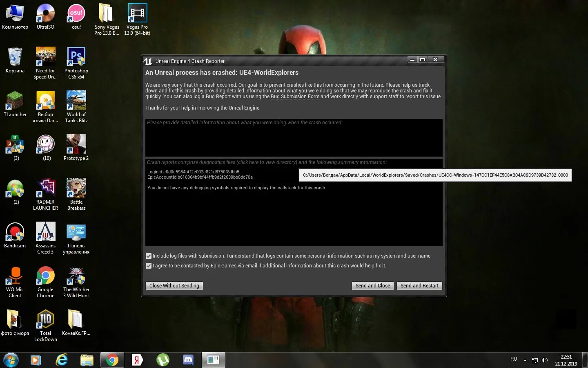Launch RADMIR LAUNCHER shortcut
The image size is (588, 368).
point(45,194)
